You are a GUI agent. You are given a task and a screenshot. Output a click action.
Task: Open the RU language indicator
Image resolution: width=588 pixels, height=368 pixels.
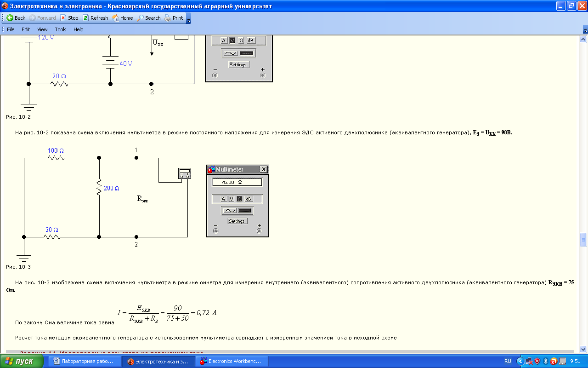(508, 361)
